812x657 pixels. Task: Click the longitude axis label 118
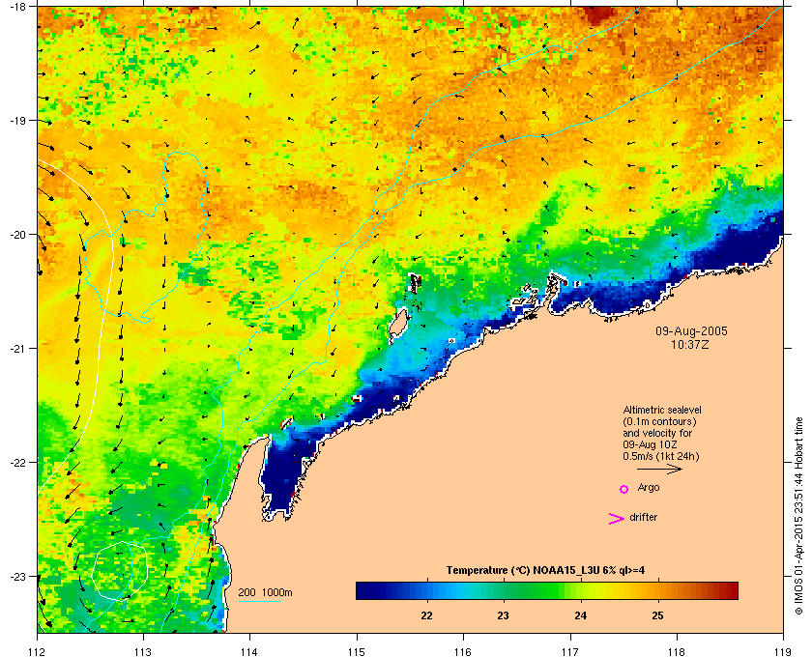[677, 651]
